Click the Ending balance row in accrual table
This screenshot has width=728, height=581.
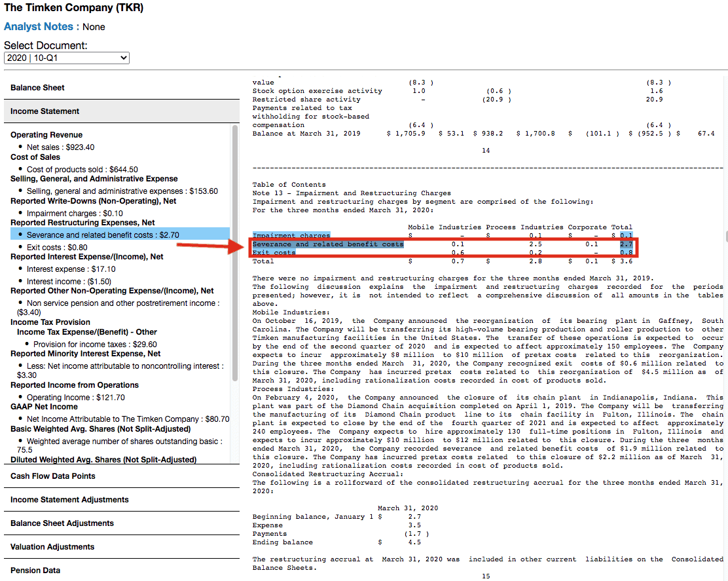337,542
